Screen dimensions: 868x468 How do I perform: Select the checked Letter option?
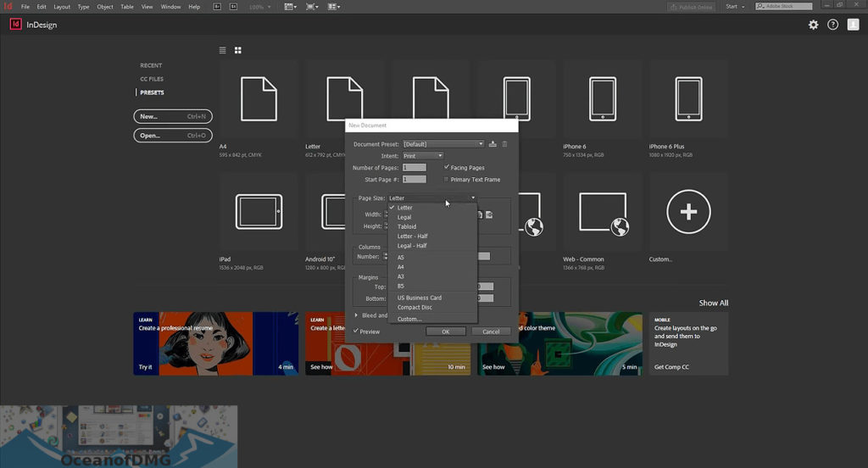[x=432, y=208]
